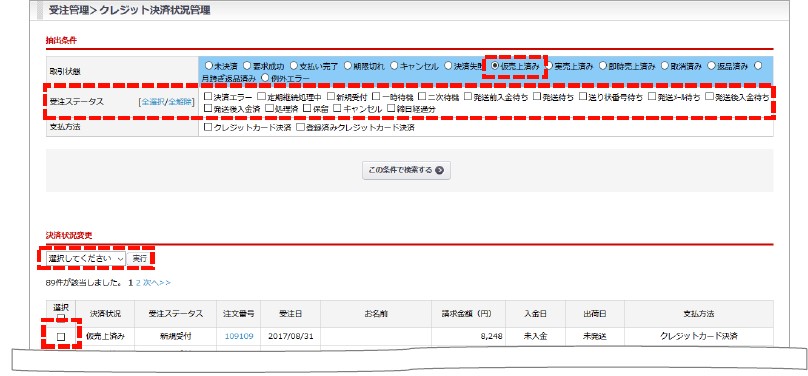Select the 取消済み radio button
This screenshot has width=808, height=376.
[665, 66]
